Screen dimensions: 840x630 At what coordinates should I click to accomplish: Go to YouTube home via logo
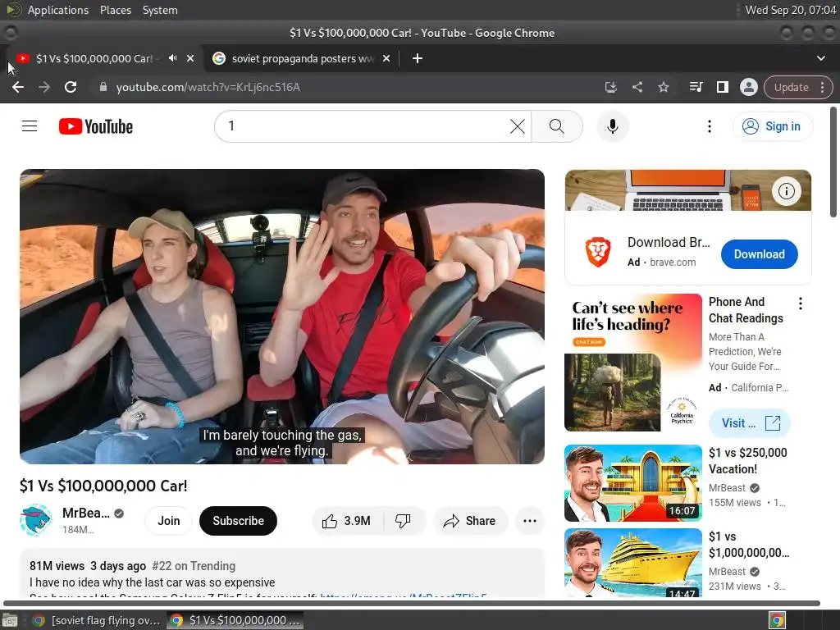(x=96, y=126)
